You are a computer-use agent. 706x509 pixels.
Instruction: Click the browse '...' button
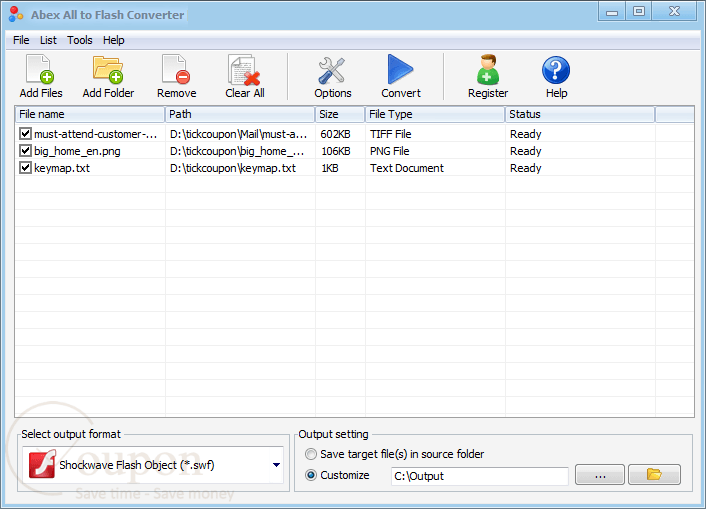pos(600,474)
